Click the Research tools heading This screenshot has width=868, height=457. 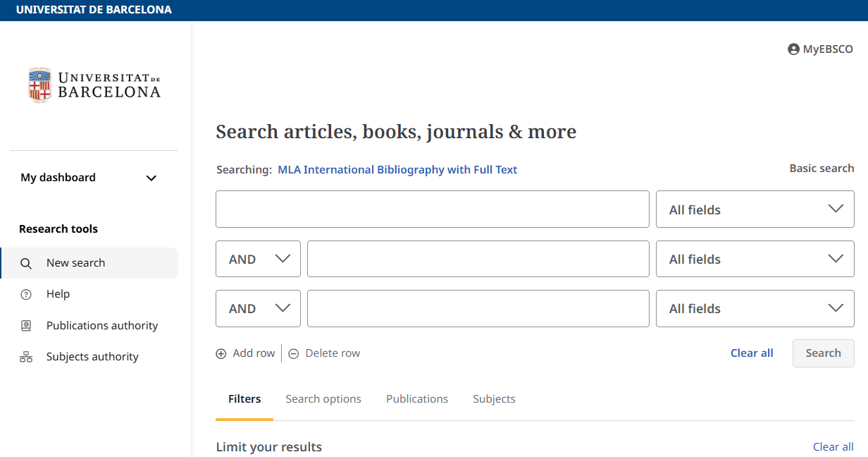[58, 229]
